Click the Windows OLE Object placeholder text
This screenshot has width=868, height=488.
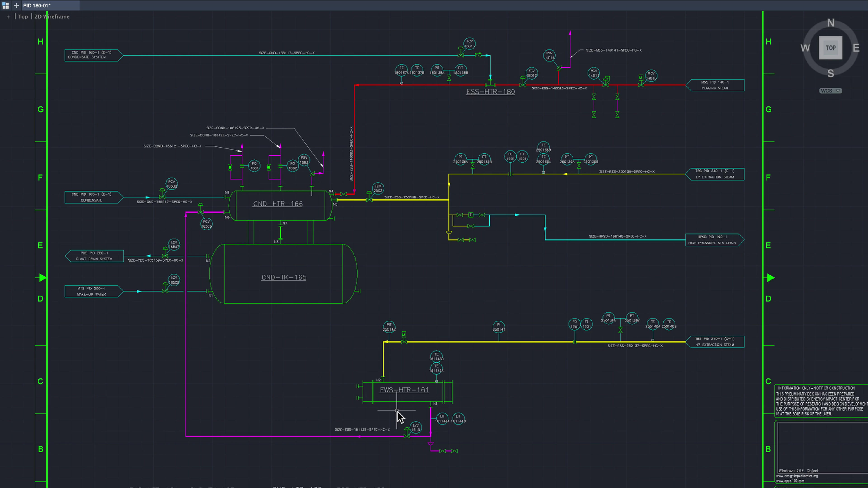tap(798, 471)
